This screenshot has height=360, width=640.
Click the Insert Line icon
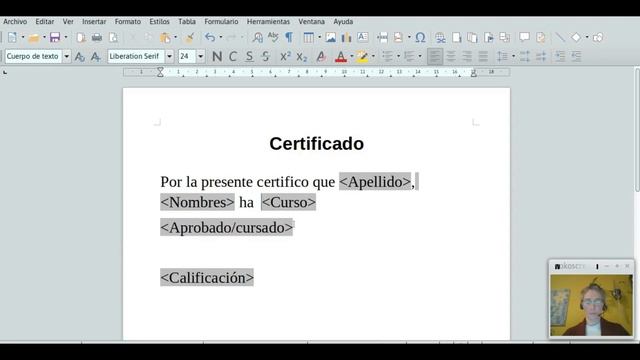point(560,38)
